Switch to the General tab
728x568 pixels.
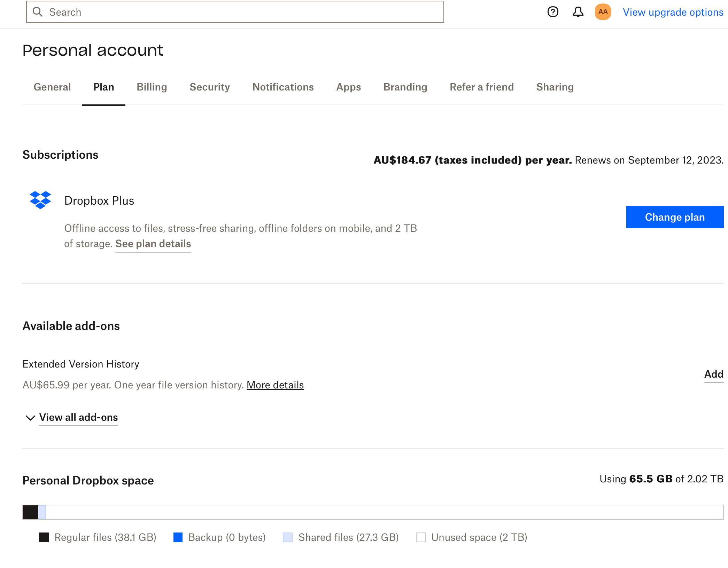point(52,87)
